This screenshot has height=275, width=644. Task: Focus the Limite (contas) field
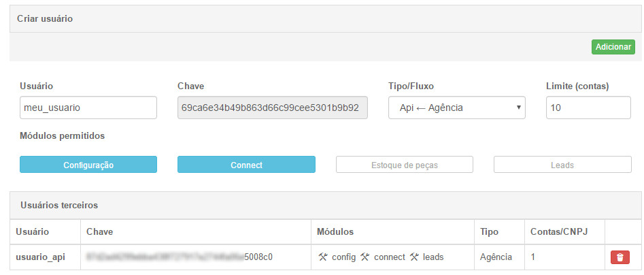click(588, 108)
